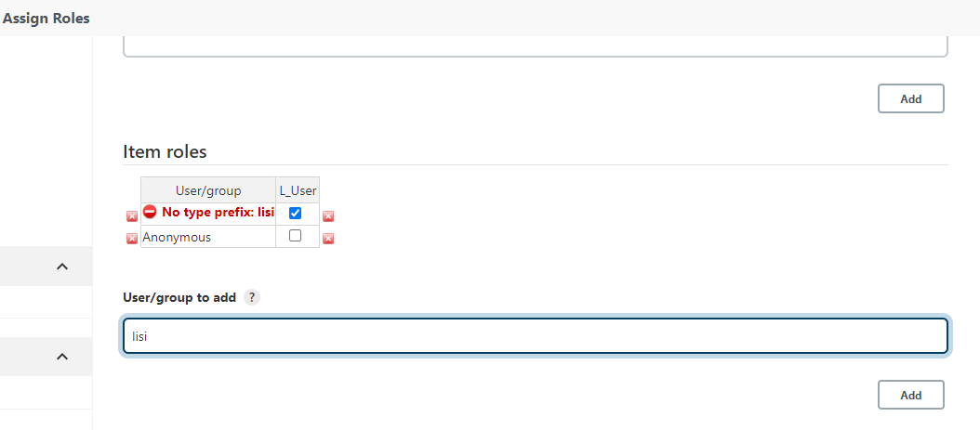Select the Anonymous user entry
Image resolution: width=980 pixels, height=430 pixels.
pyautogui.click(x=177, y=237)
